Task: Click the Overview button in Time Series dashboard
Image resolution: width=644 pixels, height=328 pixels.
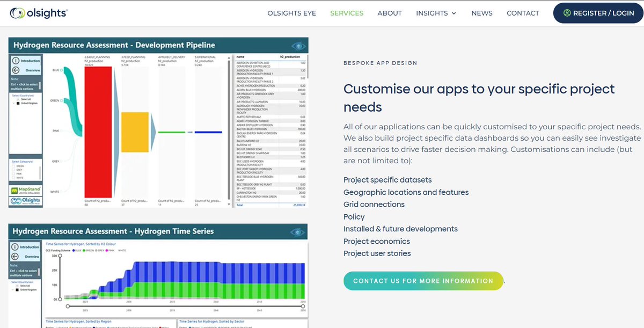Action: [x=25, y=257]
